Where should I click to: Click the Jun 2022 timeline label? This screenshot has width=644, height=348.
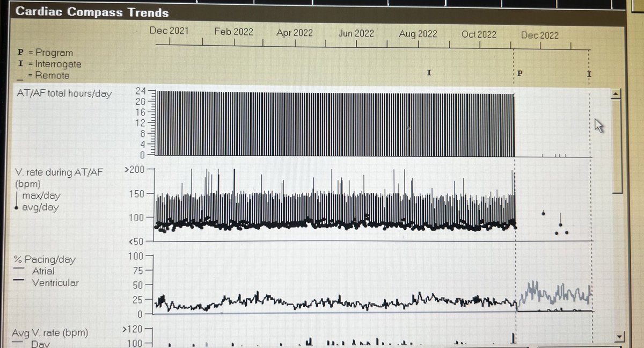[x=356, y=33]
